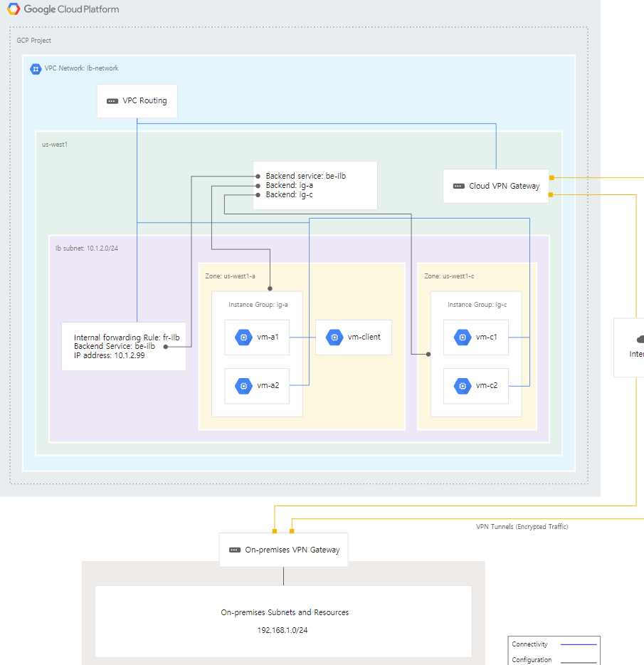Click 'VPN Tunnels (Encrypted Traffic)' label
Viewport: 644px width, 665px height.
522,527
